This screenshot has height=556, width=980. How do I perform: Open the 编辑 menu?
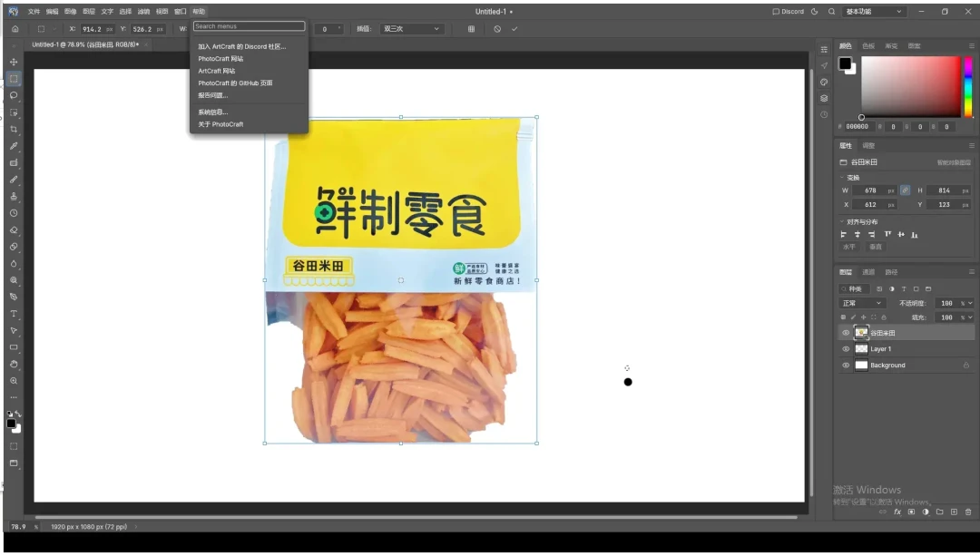coord(52,11)
